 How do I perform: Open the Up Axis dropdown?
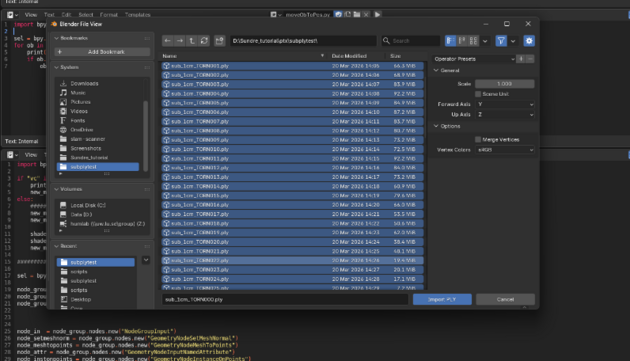505,115
